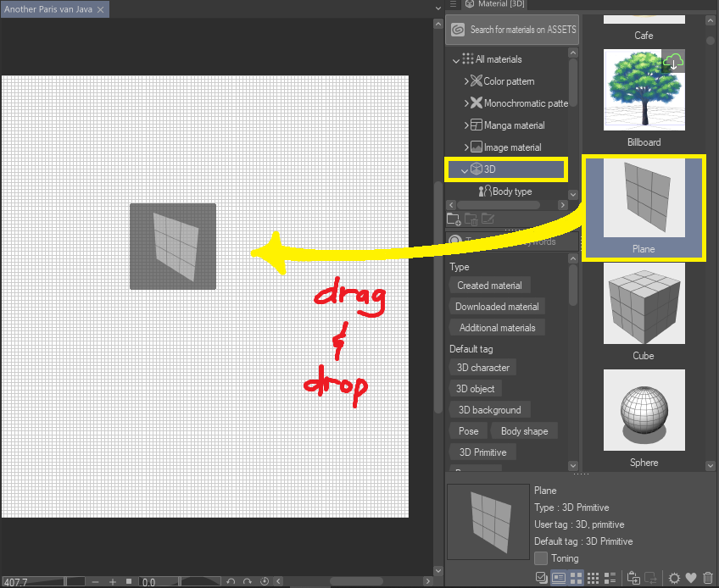Click the delete material trash icon
Viewport: 719px width, 588px height.
tap(710, 578)
